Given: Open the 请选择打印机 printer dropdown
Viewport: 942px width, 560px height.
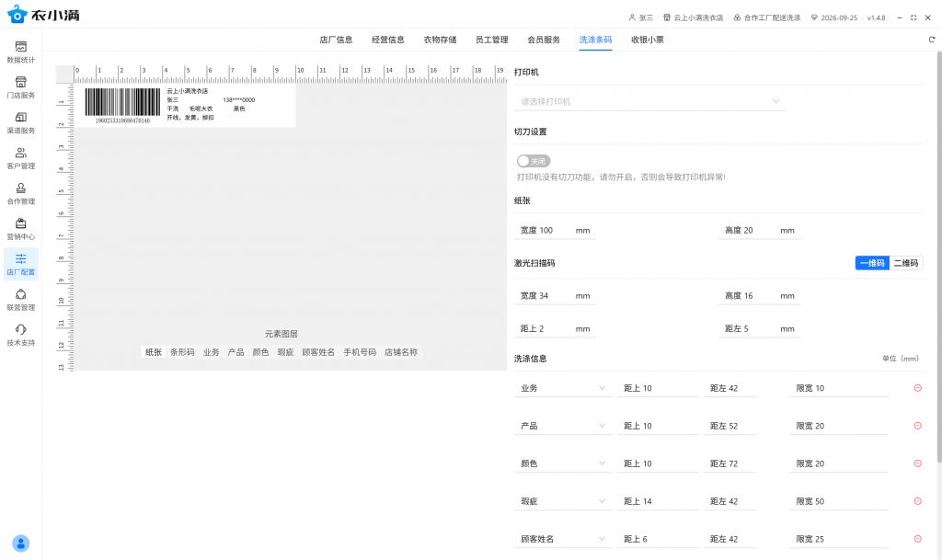Looking at the screenshot, I should [x=649, y=101].
